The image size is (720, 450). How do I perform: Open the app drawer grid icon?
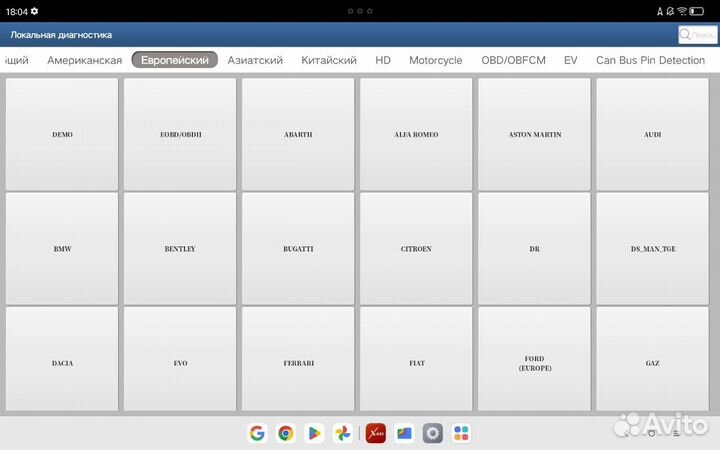[x=460, y=433]
